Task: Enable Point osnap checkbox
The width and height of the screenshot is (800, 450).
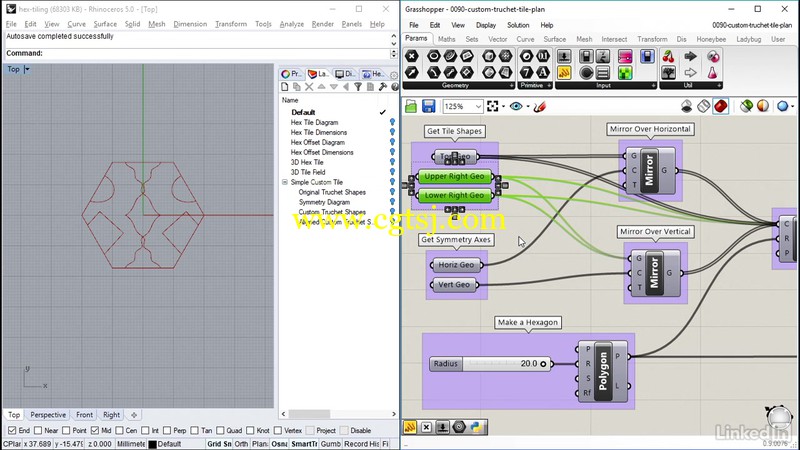Action: click(x=66, y=431)
